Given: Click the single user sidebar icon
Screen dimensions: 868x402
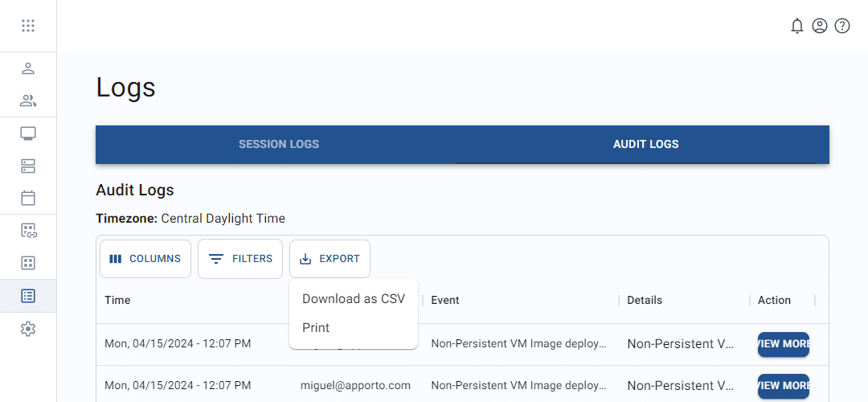Looking at the screenshot, I should coord(28,68).
